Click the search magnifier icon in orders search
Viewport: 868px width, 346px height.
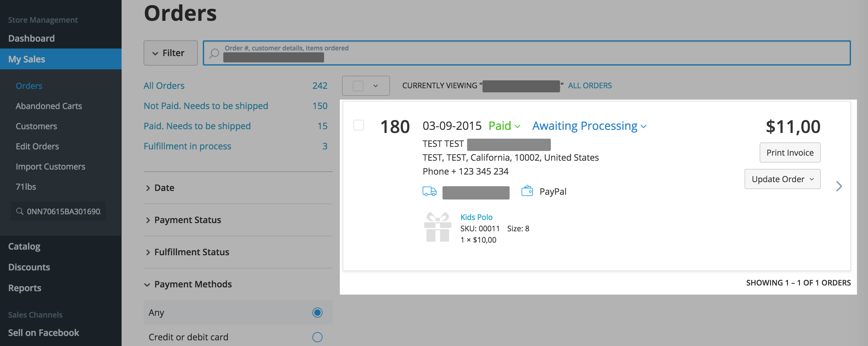[214, 53]
